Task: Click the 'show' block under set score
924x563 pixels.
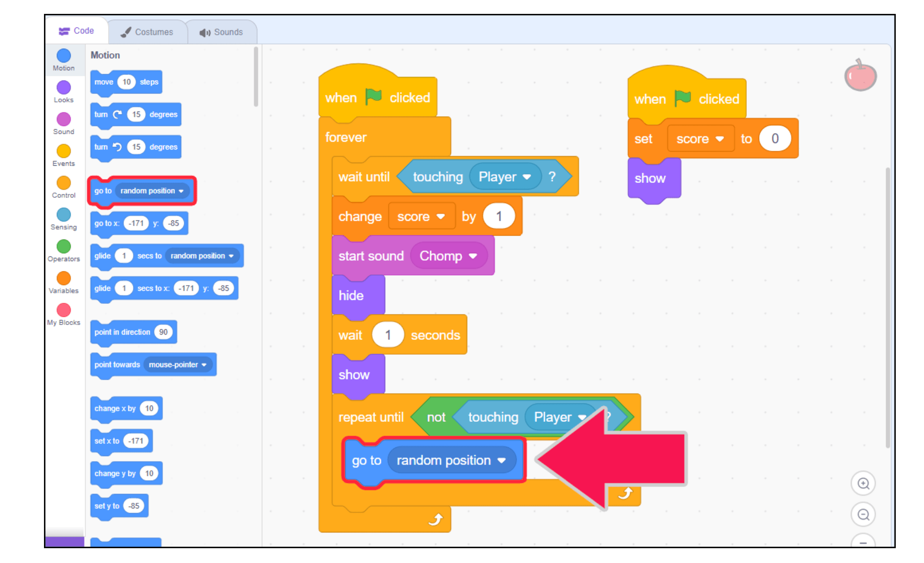Action: coord(654,178)
